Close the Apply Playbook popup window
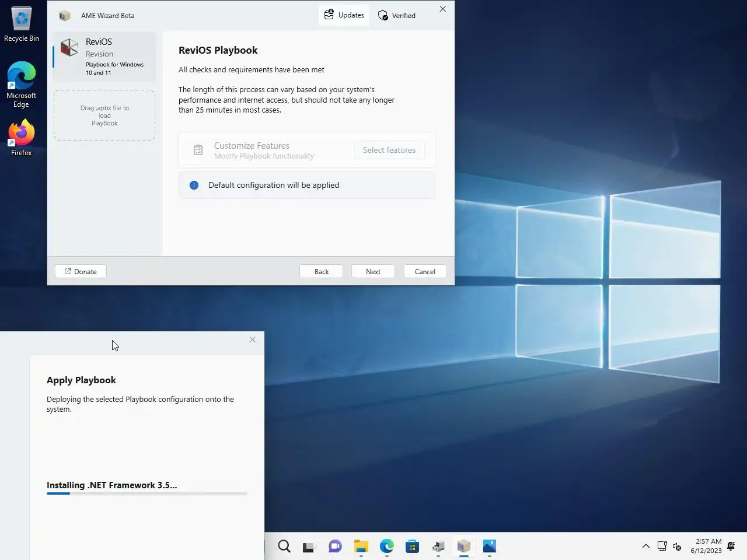The height and width of the screenshot is (560, 747). click(252, 339)
